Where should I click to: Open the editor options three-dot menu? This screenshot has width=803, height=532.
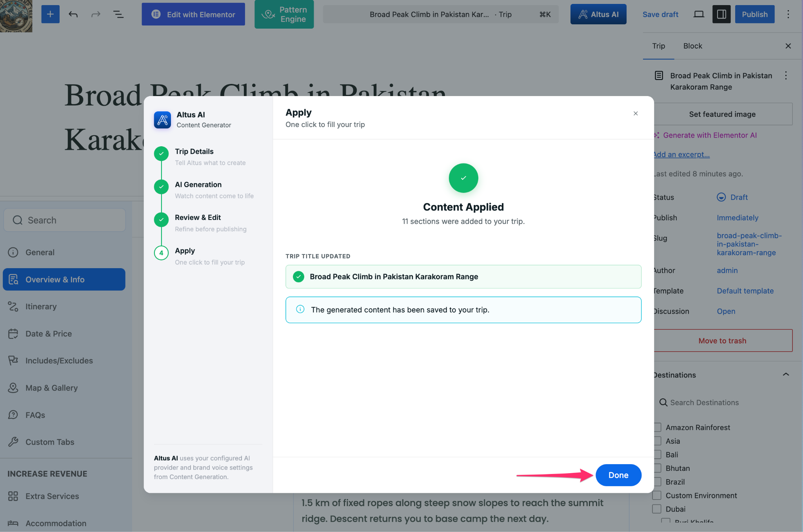788,15
